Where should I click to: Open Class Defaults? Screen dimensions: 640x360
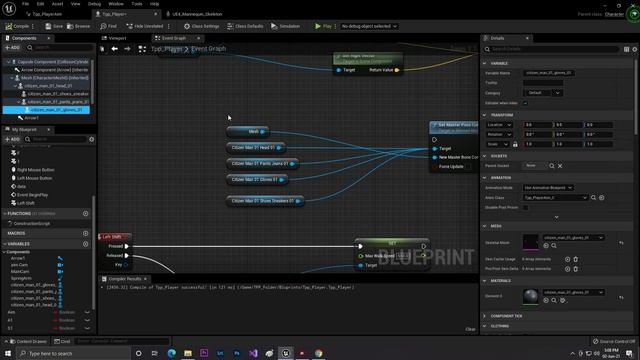pyautogui.click(x=245, y=26)
